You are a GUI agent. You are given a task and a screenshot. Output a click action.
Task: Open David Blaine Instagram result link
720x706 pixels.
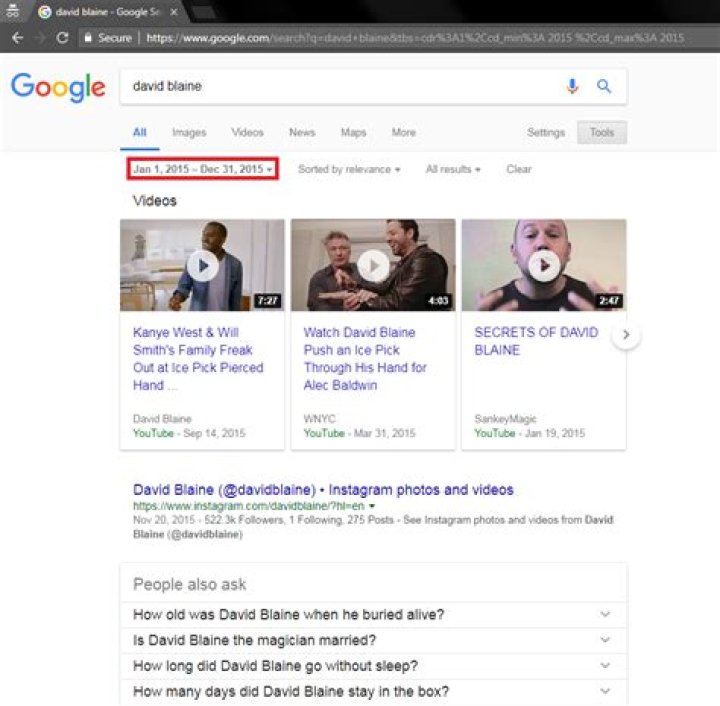[x=323, y=490]
